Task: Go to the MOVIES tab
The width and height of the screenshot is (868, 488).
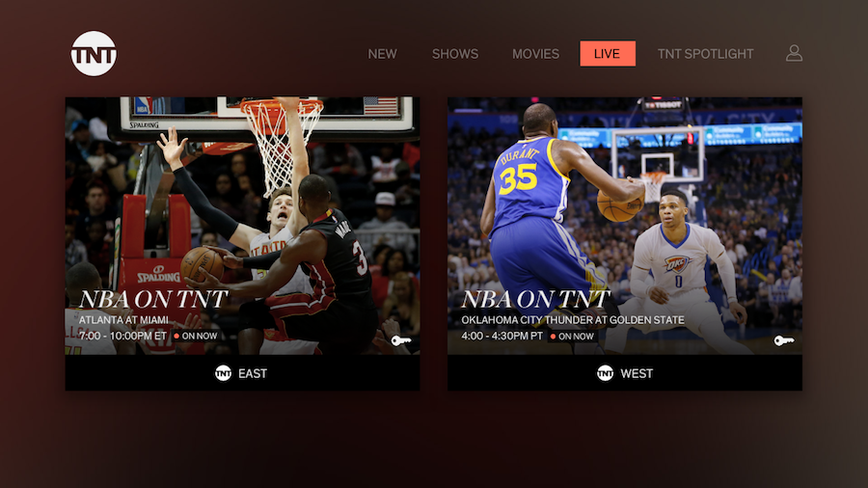Action: tap(535, 54)
